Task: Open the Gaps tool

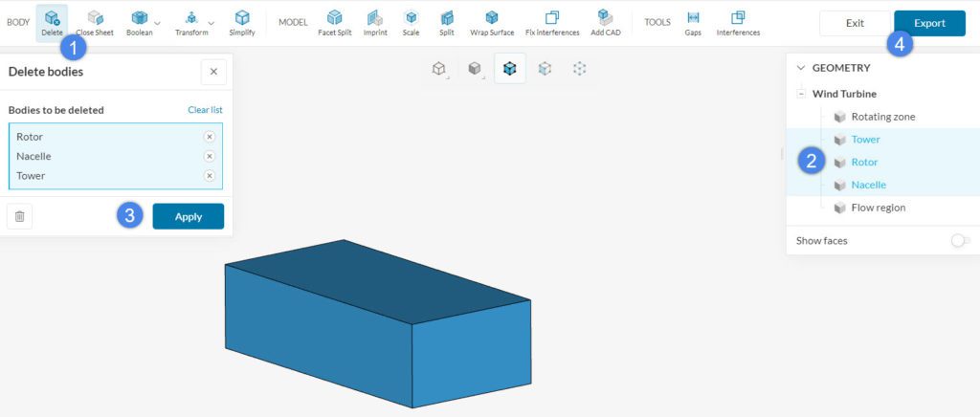Action: [693, 22]
